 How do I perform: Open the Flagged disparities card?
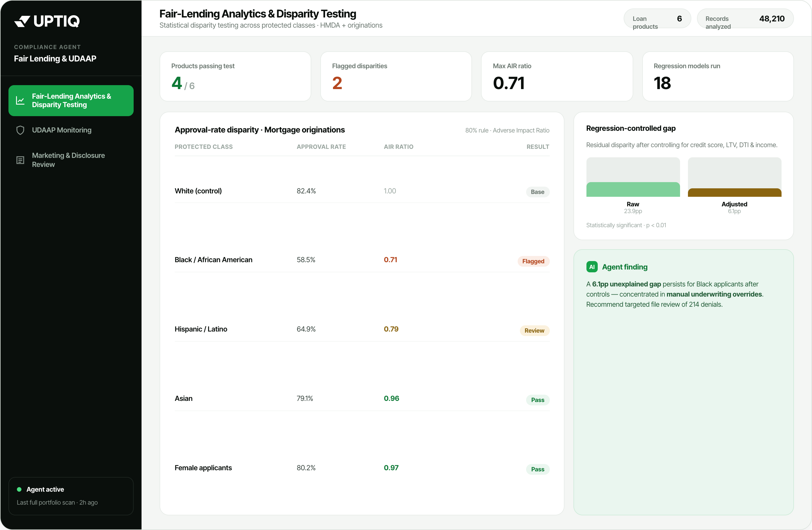coord(396,76)
